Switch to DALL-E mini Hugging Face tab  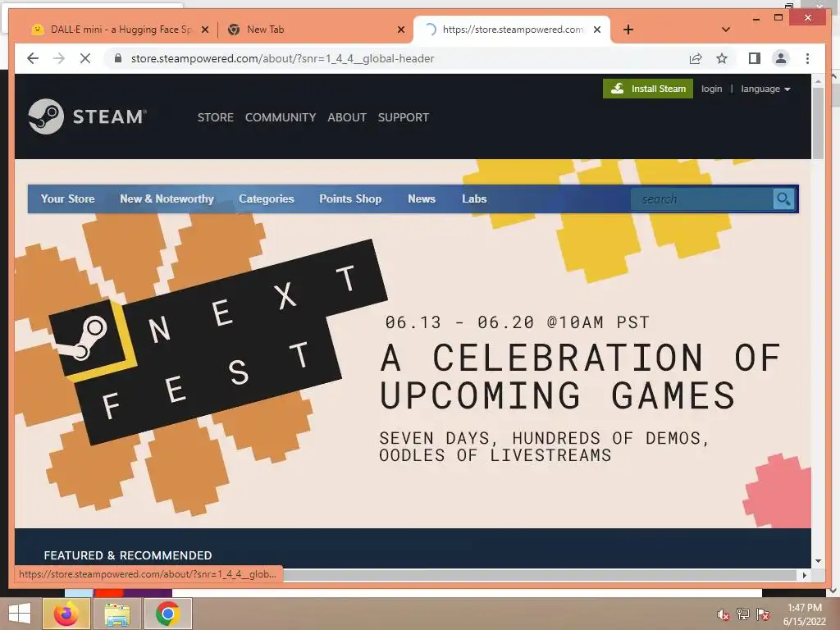click(119, 30)
